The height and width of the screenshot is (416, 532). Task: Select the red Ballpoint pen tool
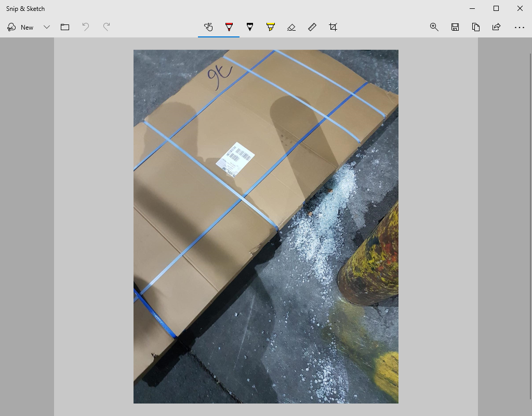[229, 27]
